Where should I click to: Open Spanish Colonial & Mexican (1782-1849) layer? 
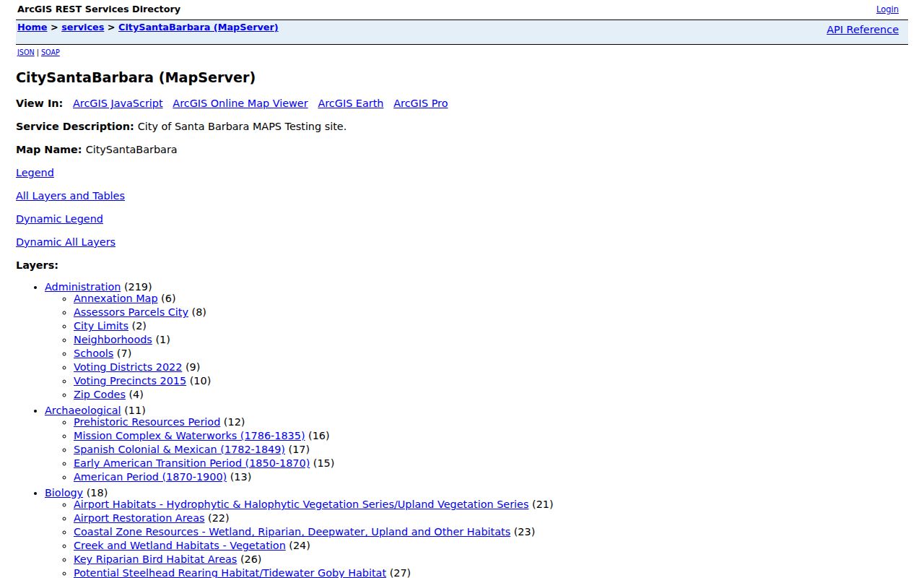[x=179, y=449]
